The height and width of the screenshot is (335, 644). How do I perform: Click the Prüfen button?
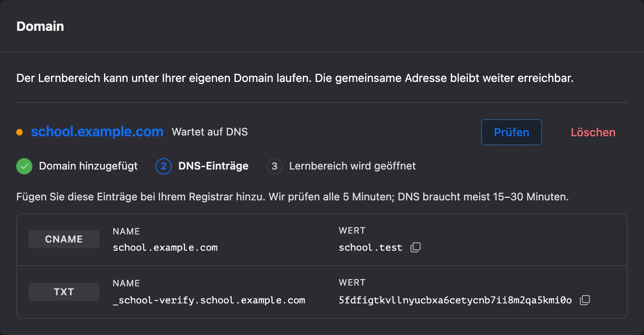coord(511,132)
